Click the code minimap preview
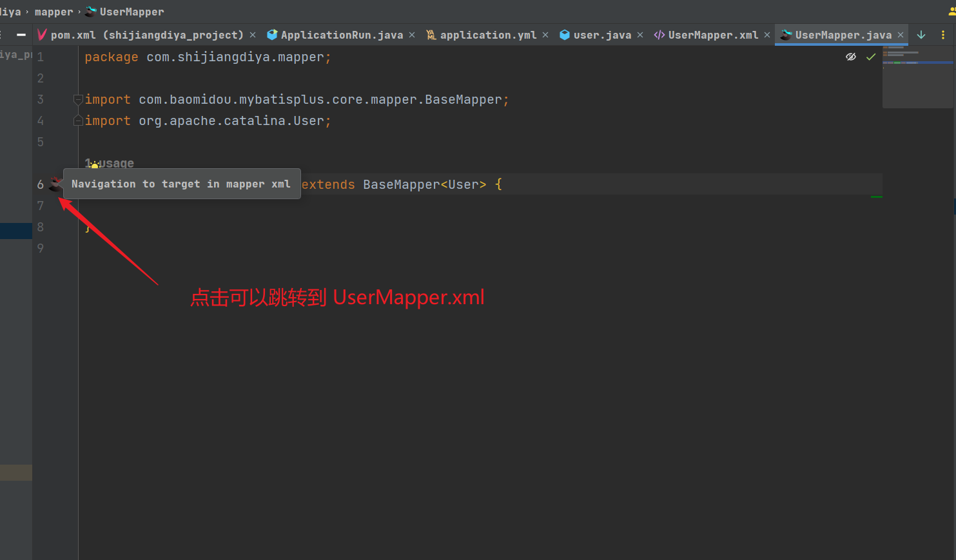 (x=918, y=76)
